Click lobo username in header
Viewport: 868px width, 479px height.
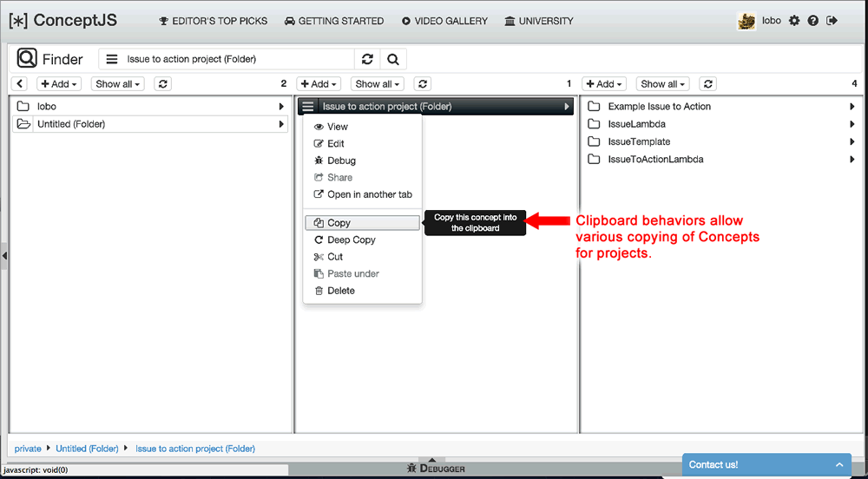(x=772, y=21)
